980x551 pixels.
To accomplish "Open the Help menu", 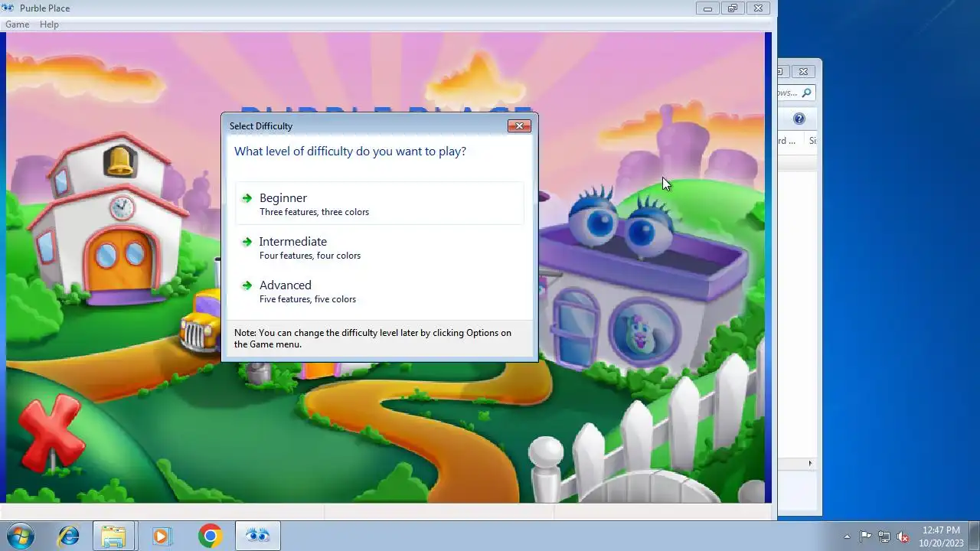I will point(49,24).
